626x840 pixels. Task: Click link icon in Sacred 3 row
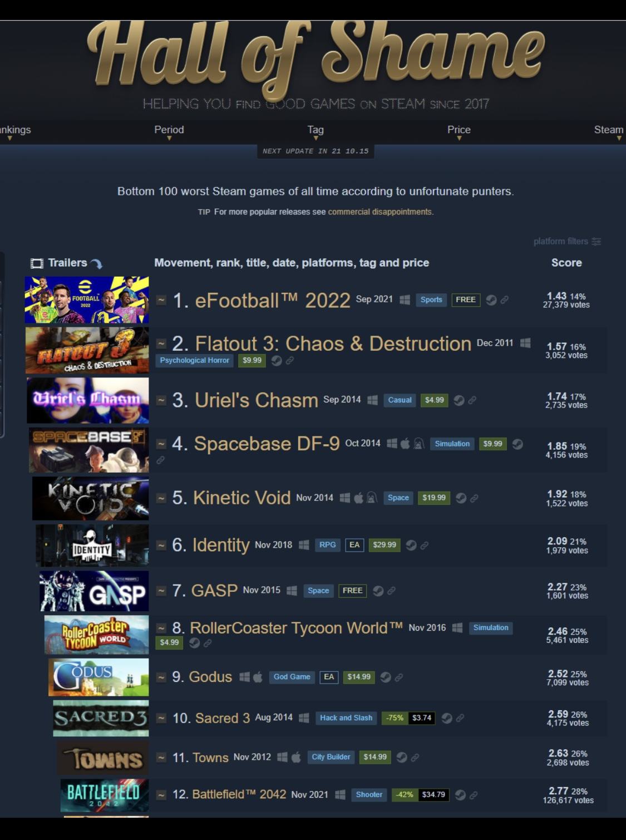point(460,718)
